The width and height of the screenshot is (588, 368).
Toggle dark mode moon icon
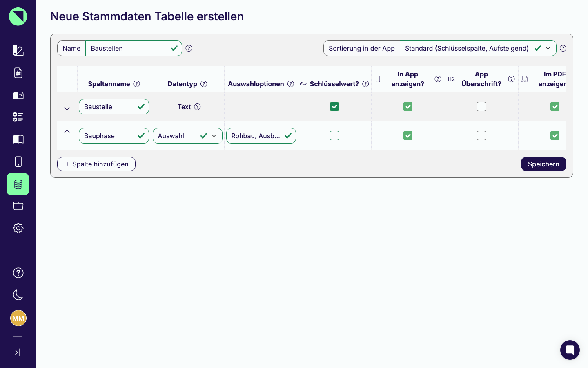[x=18, y=295]
